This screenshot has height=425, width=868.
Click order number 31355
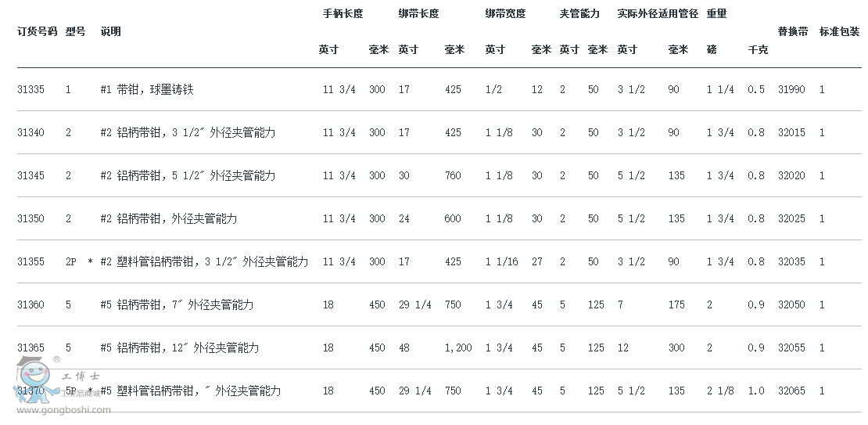click(x=30, y=261)
